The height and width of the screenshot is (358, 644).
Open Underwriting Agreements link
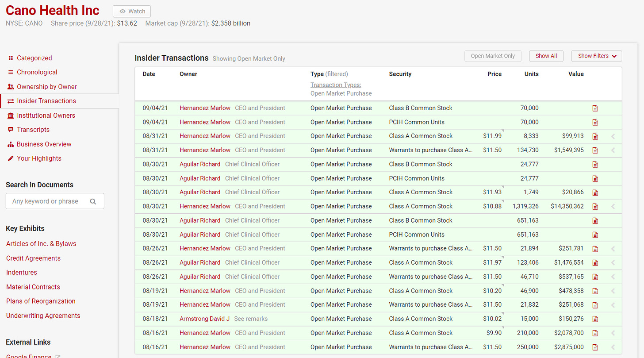(x=43, y=316)
